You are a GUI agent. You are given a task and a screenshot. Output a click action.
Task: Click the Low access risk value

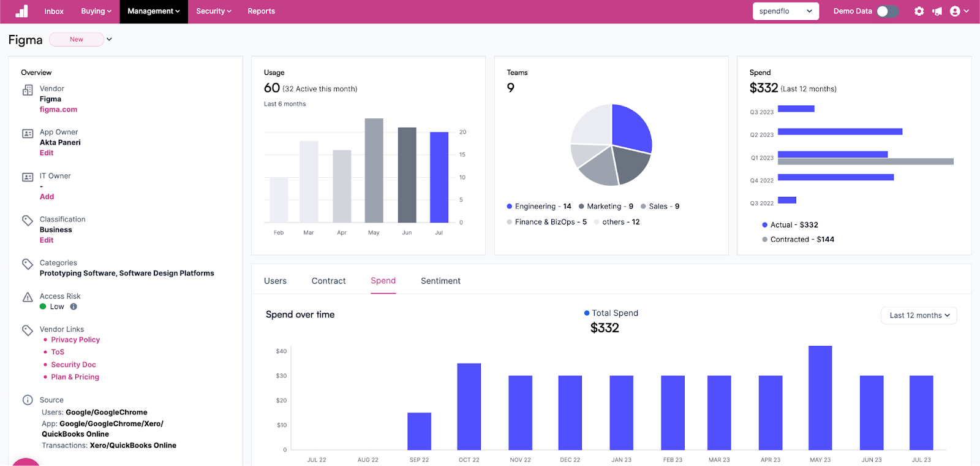pos(57,307)
